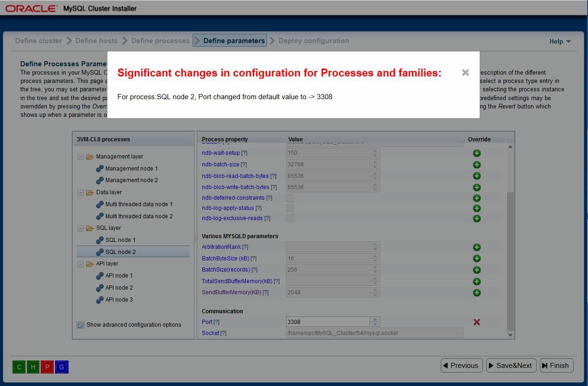Collapse the Management layer tree folder
The image size is (588, 386).
click(81, 157)
